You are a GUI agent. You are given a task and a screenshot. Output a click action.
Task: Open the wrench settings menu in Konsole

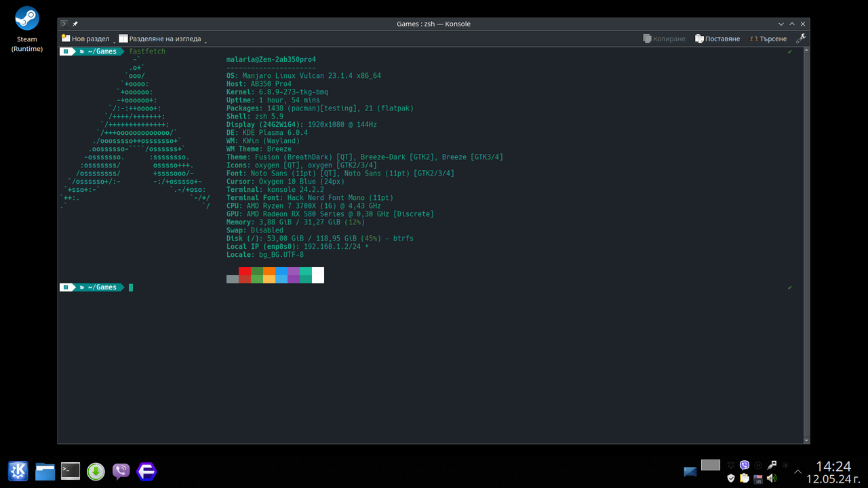click(x=801, y=39)
